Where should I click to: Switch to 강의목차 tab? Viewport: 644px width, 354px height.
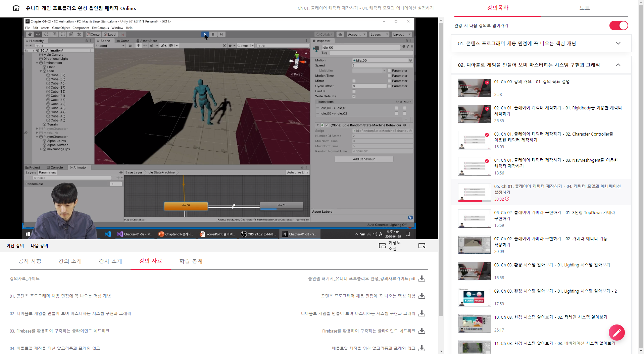click(x=498, y=8)
